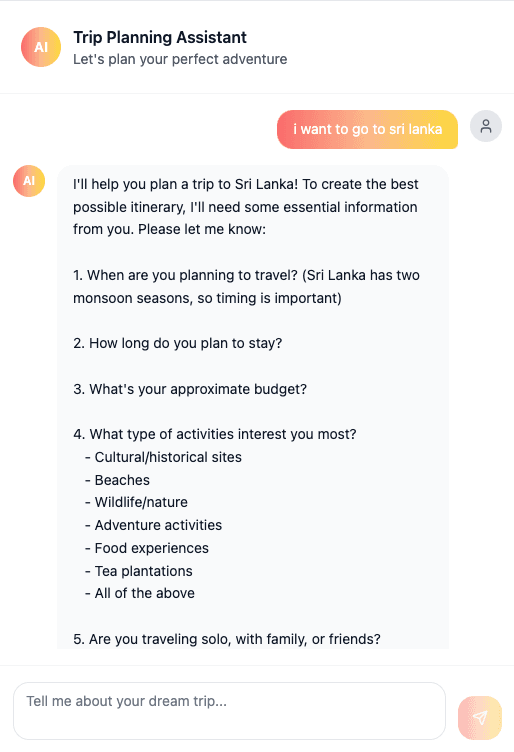514x752 pixels.
Task: Click the 'Trip Planning Assistant' title
Action: click(160, 37)
